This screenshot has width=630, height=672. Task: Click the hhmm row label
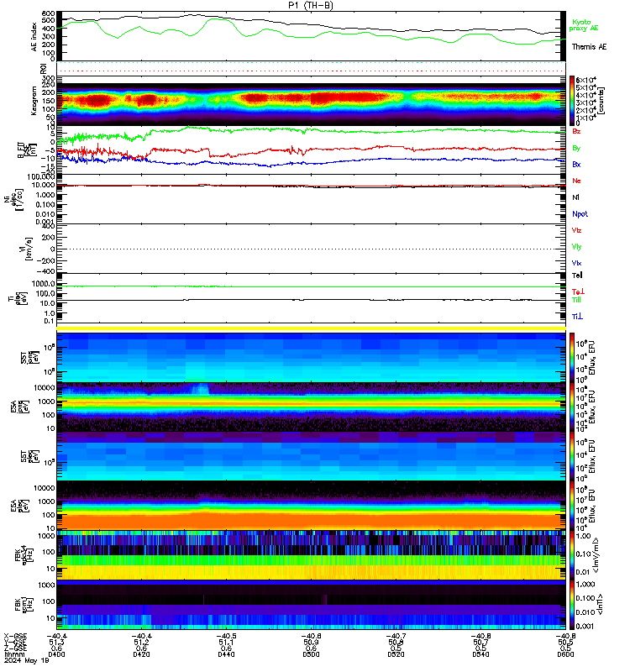point(14,654)
